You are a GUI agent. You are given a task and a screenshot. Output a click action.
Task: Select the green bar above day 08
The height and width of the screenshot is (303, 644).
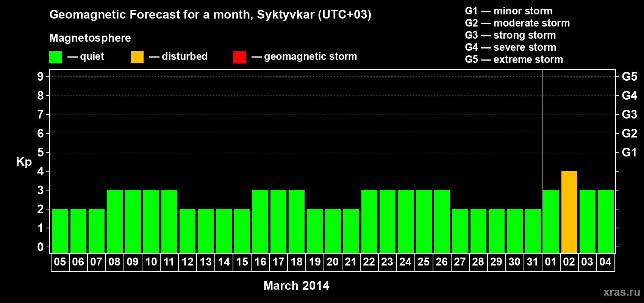[x=115, y=222]
